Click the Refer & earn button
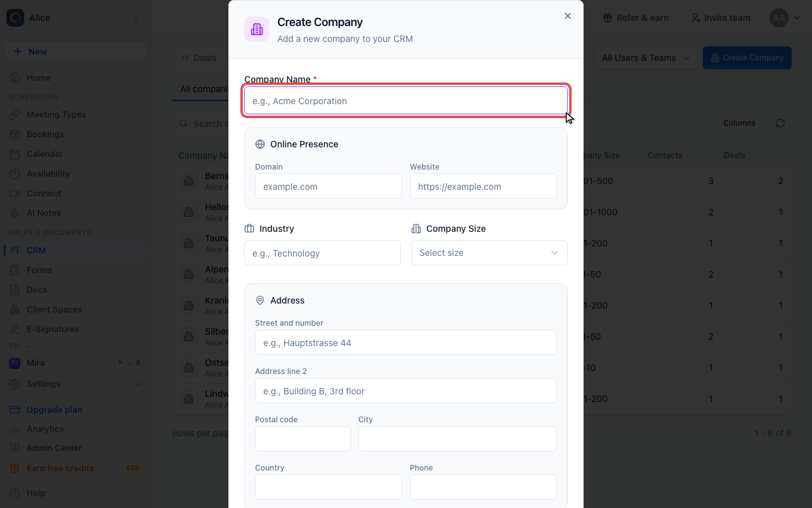This screenshot has height=508, width=812. click(x=636, y=18)
